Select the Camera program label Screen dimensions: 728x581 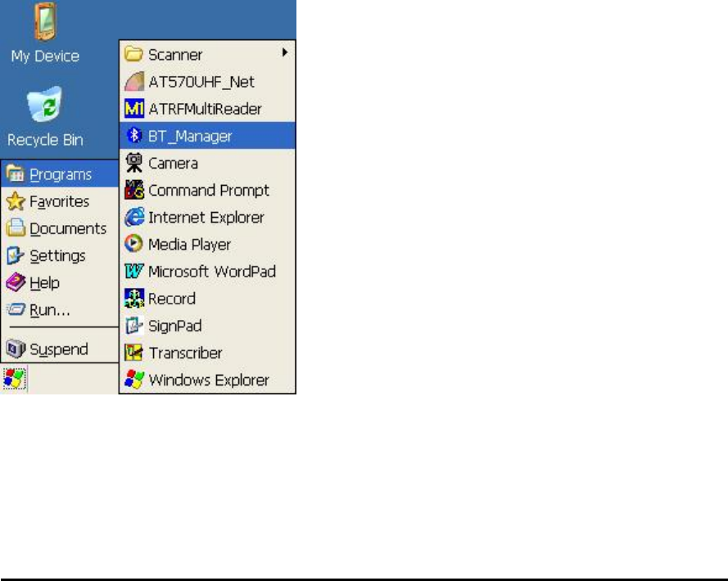pyautogui.click(x=173, y=163)
